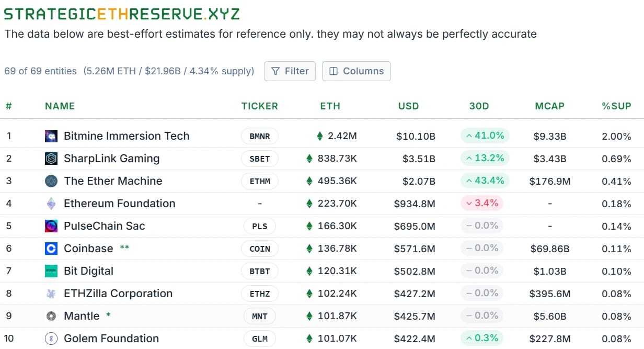
Task: Click the Ethereum Foundation diamond icon
Action: point(51,204)
